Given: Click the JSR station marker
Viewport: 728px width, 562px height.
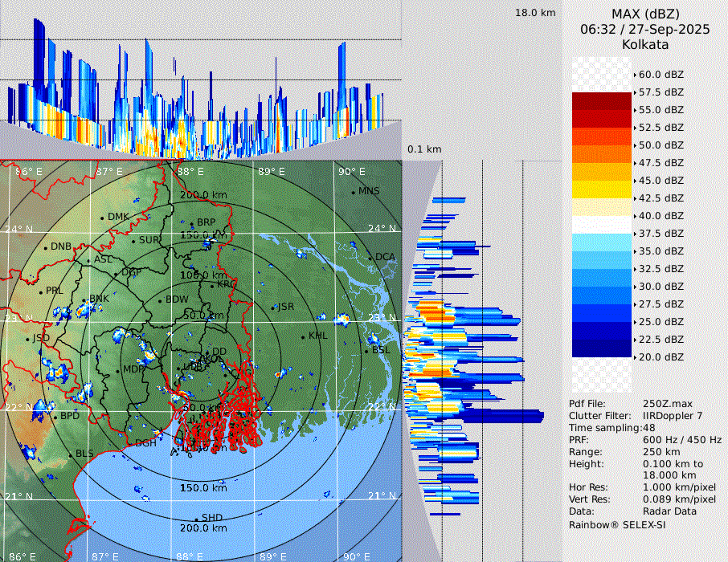Looking at the screenshot, I should (x=273, y=307).
